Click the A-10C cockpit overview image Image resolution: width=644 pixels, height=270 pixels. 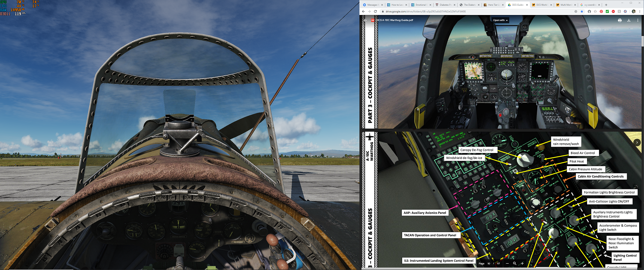(510, 72)
